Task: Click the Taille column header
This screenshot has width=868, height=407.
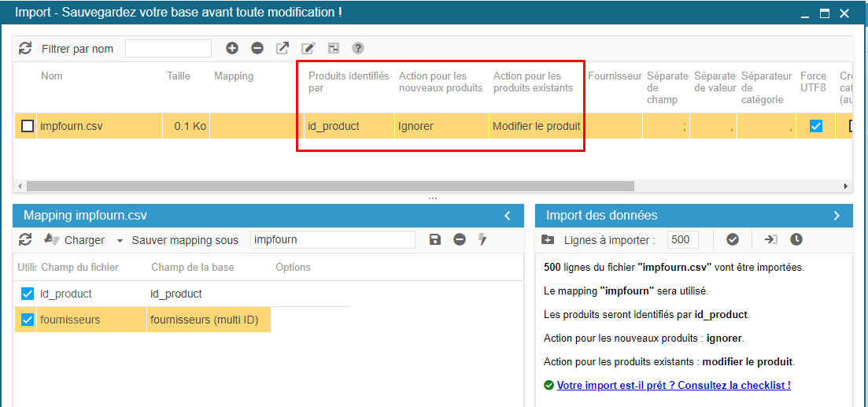Action: tap(179, 76)
